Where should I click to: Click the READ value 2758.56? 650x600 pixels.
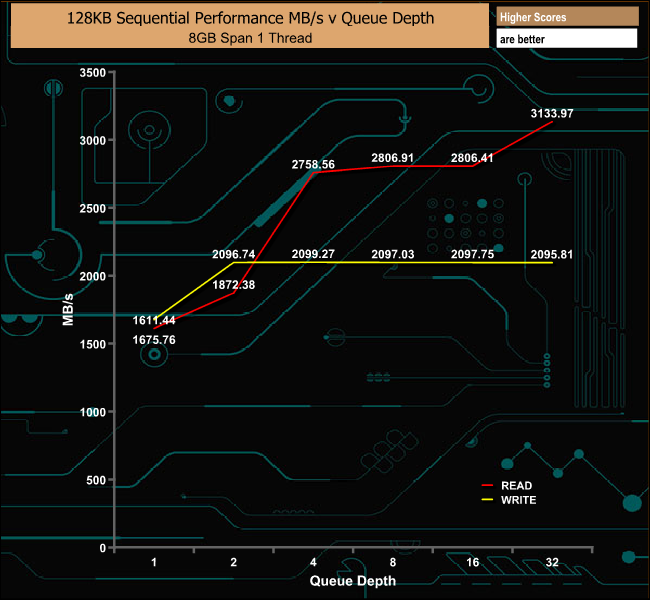[x=313, y=165]
